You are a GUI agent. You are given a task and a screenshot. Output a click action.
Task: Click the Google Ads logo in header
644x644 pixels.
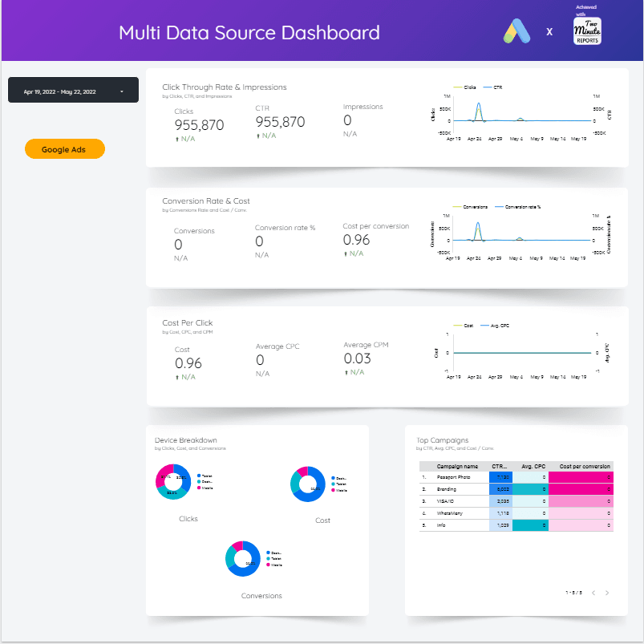(516, 31)
